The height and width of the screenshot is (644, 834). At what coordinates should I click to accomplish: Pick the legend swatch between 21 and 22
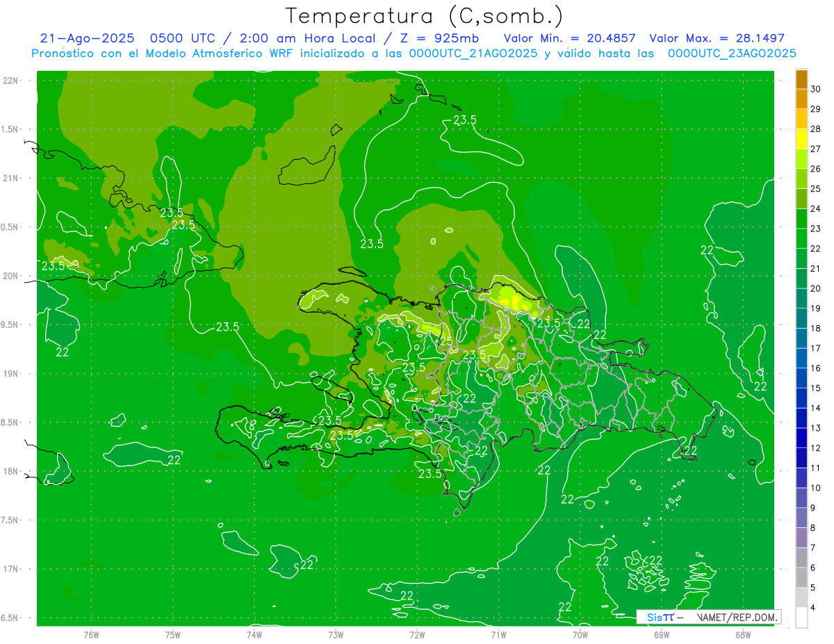tap(801, 258)
